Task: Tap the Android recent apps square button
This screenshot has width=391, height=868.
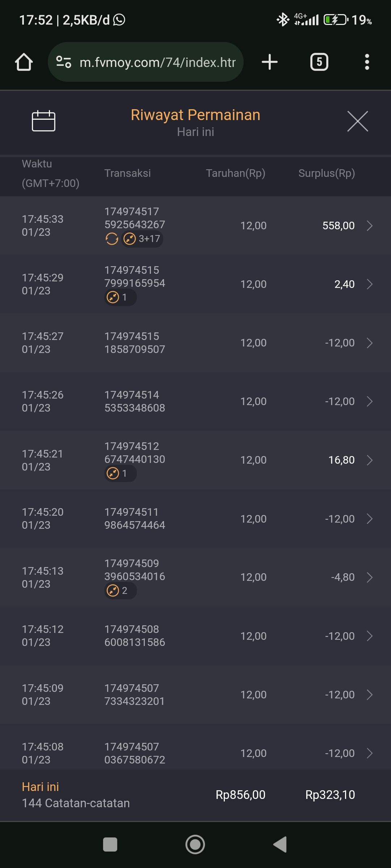Action: [x=110, y=844]
